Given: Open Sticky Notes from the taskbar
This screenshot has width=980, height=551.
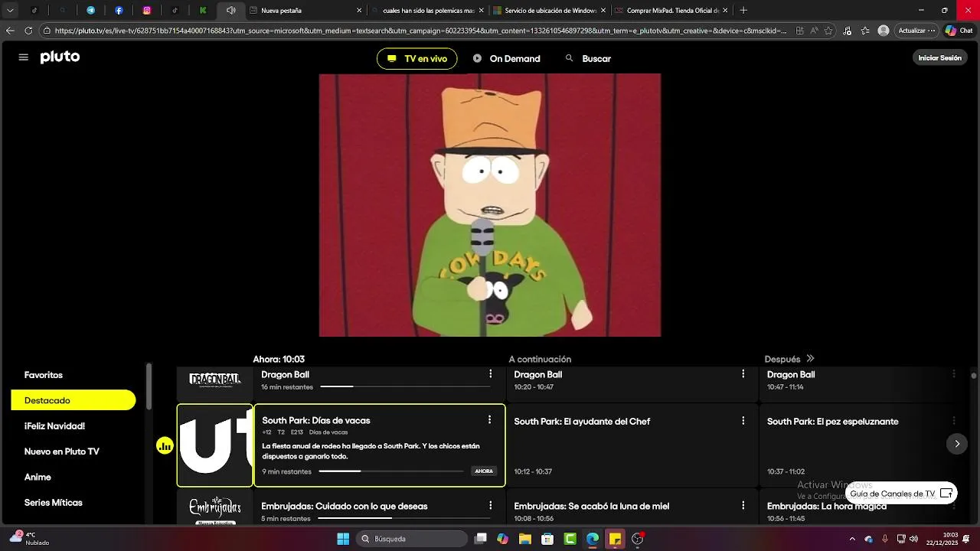Looking at the screenshot, I should pyautogui.click(x=615, y=539).
